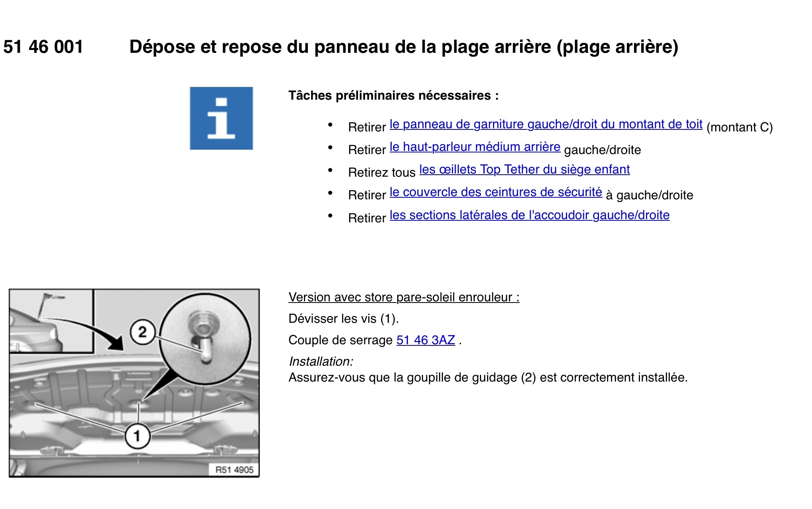
Task: Click the 'Tâches préliminaires nécessaires' heading
Action: click(x=393, y=96)
